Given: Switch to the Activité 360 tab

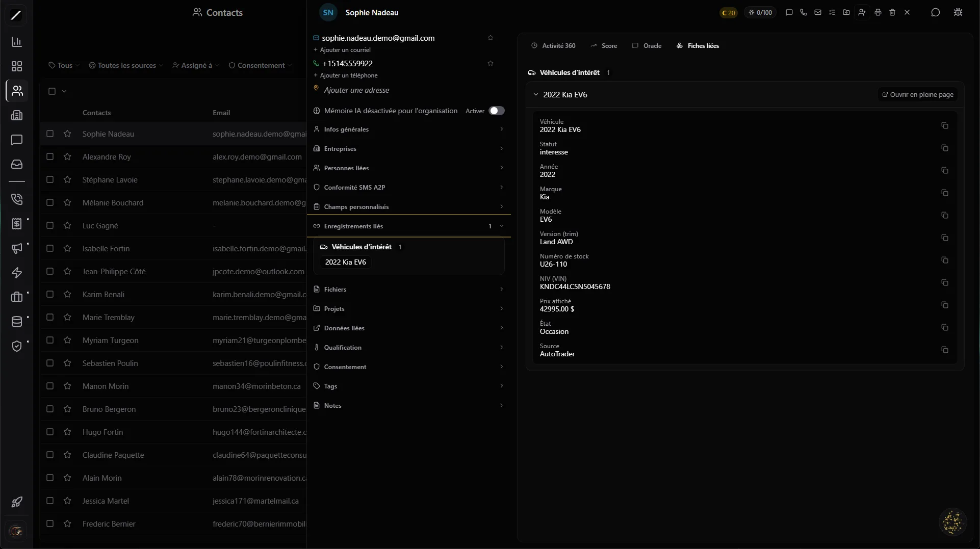Looking at the screenshot, I should pyautogui.click(x=553, y=46).
